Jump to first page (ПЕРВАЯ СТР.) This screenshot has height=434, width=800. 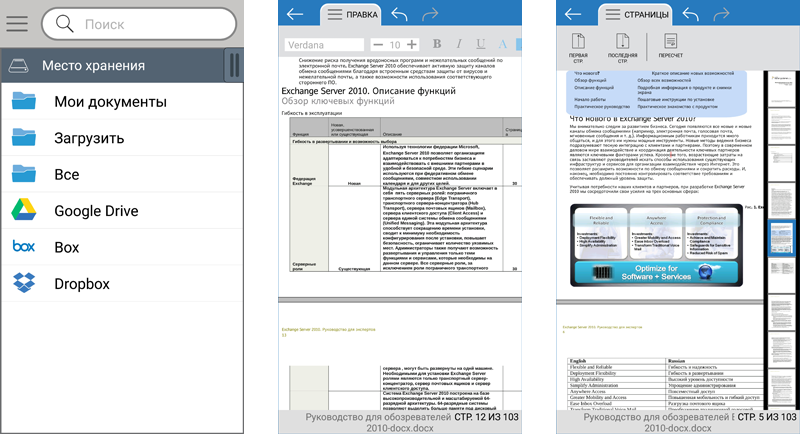[x=578, y=47]
